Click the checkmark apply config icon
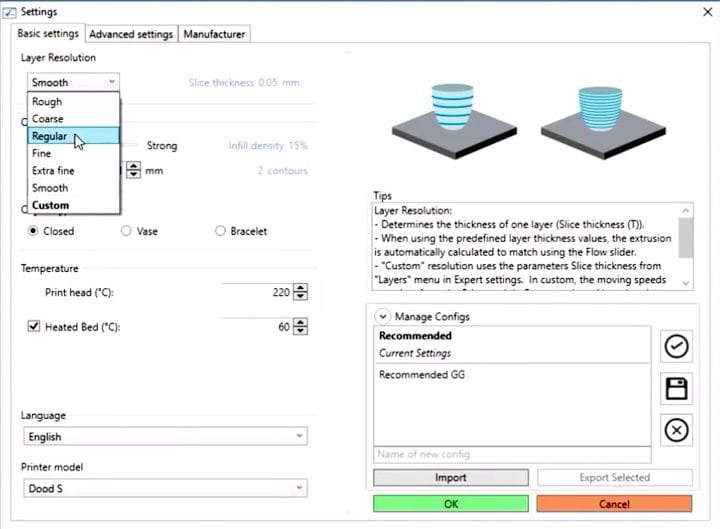 (x=676, y=346)
